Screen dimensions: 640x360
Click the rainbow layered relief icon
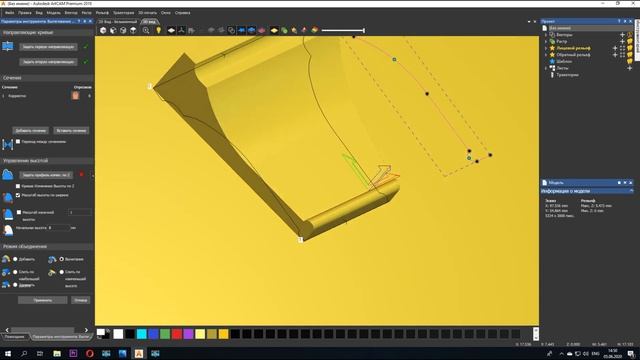314,30
